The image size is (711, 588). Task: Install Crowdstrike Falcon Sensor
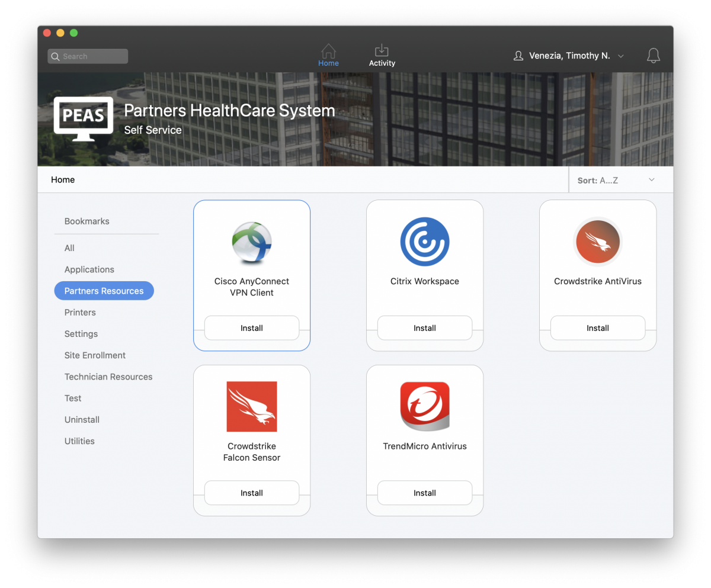252,493
